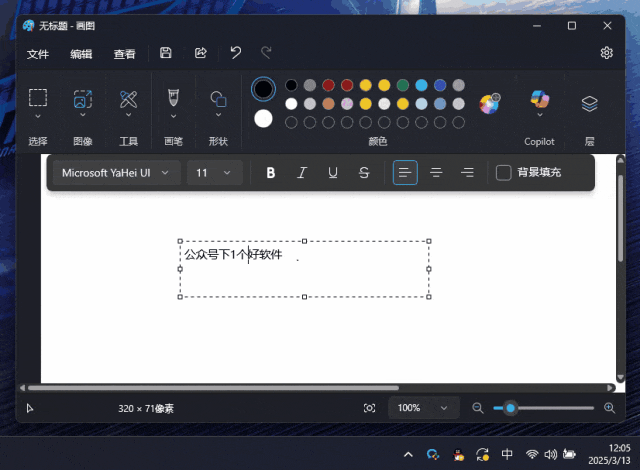Show hidden tray icons chevron
640x470 pixels.
(x=408, y=454)
